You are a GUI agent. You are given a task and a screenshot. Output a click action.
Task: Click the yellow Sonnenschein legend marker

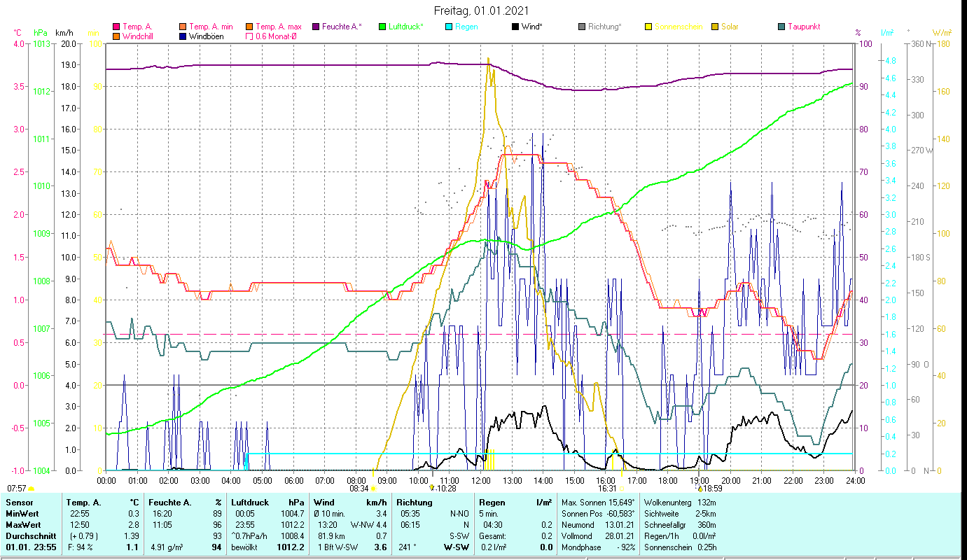pos(648,27)
